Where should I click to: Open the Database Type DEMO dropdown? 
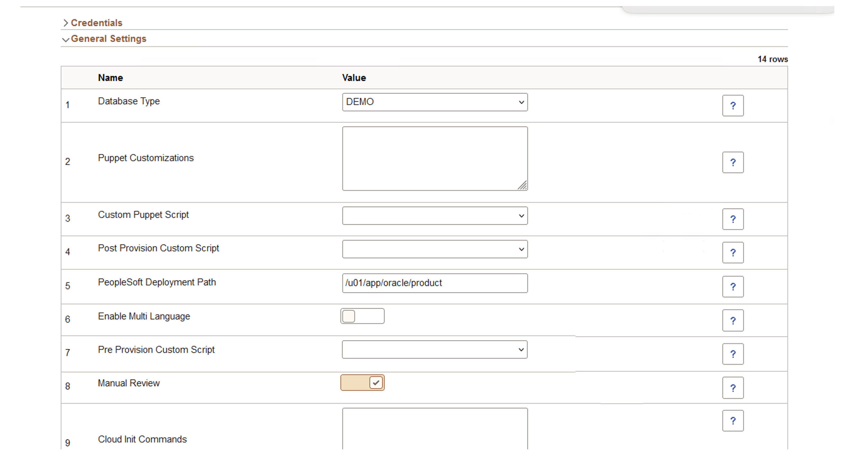tap(435, 102)
